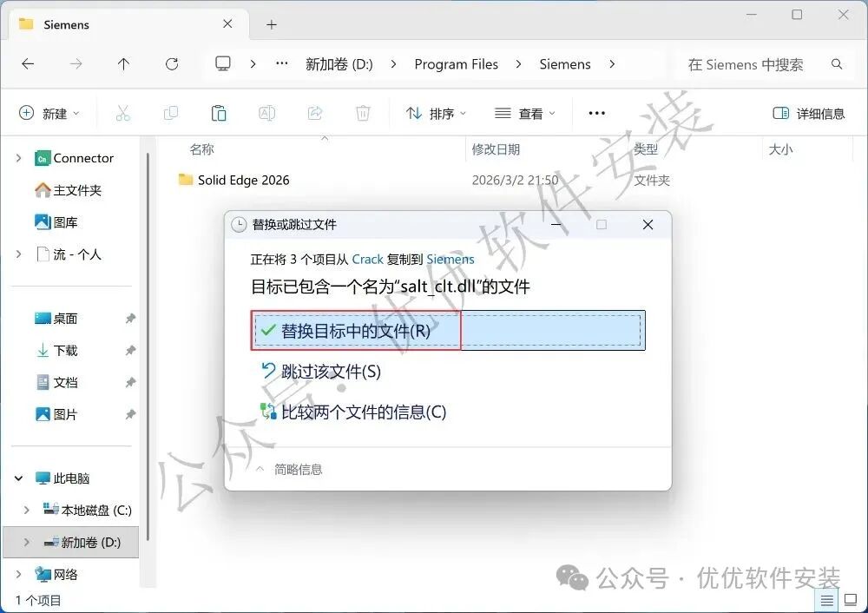Click the Share icon in toolbar

click(315, 114)
